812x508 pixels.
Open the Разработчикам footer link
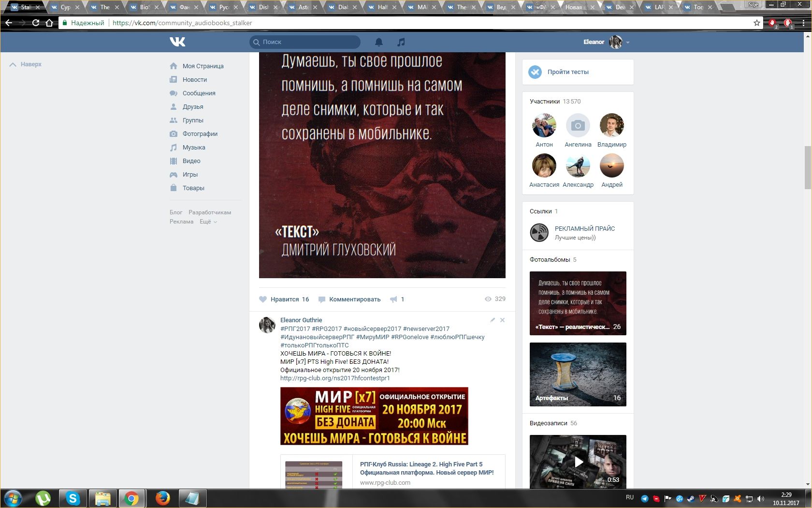click(210, 212)
